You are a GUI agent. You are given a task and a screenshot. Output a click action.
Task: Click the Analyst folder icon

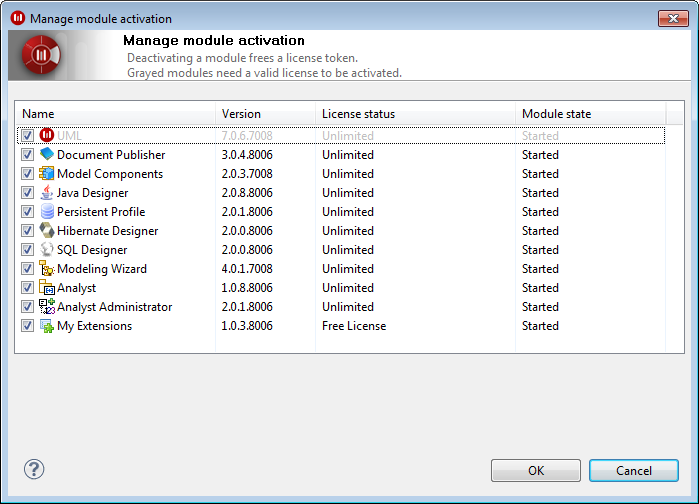[x=47, y=287]
